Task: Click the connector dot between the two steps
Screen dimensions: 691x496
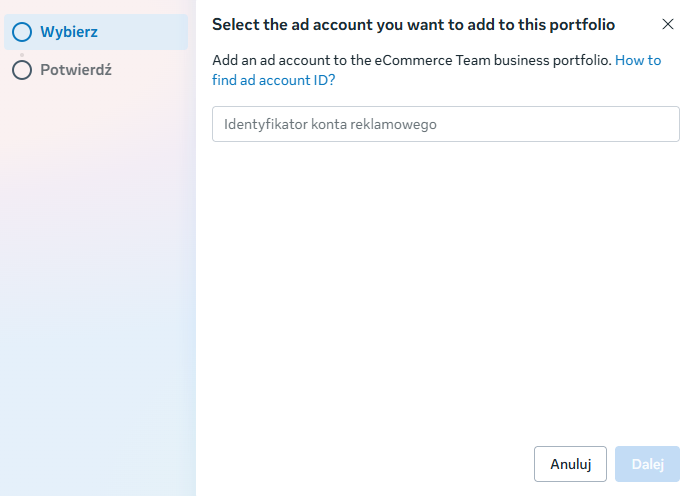Action: coord(22,52)
